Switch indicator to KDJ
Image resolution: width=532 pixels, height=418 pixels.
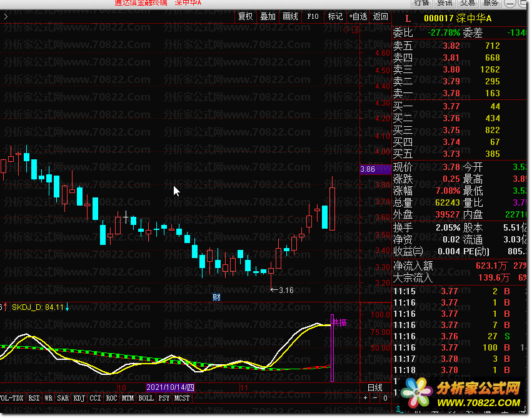[x=79, y=398]
